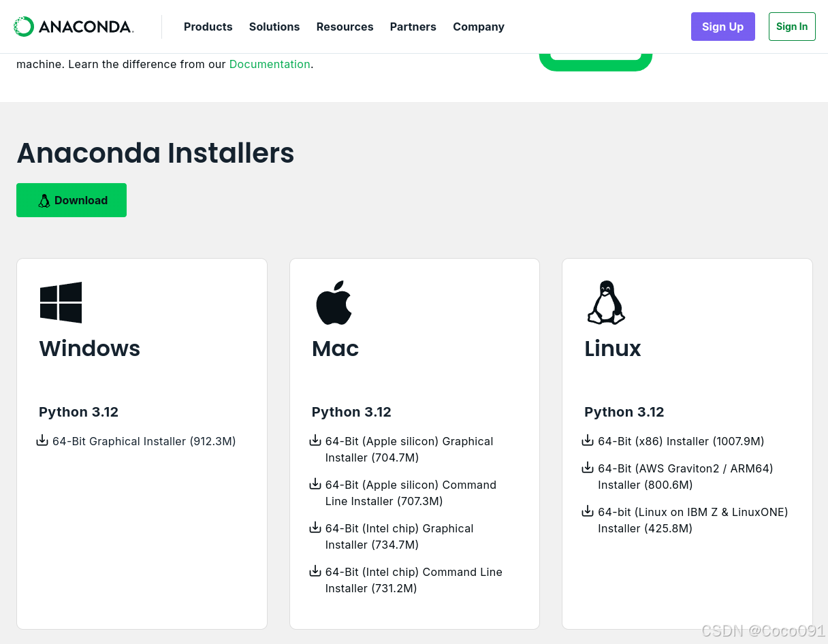Click download icon for Windows Graphical Installer
Image resolution: width=828 pixels, height=644 pixels.
(x=42, y=440)
